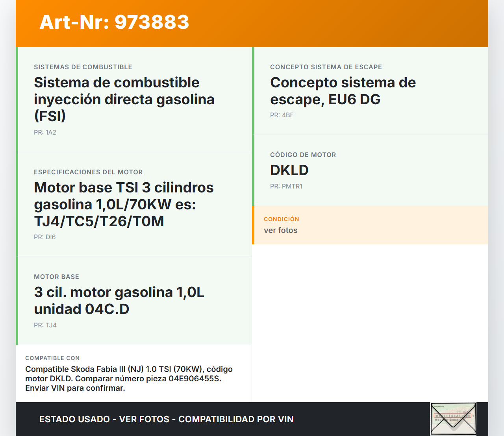Open the Sistema de combustible FSI card
Screen dimensions: 504x436
(134, 98)
